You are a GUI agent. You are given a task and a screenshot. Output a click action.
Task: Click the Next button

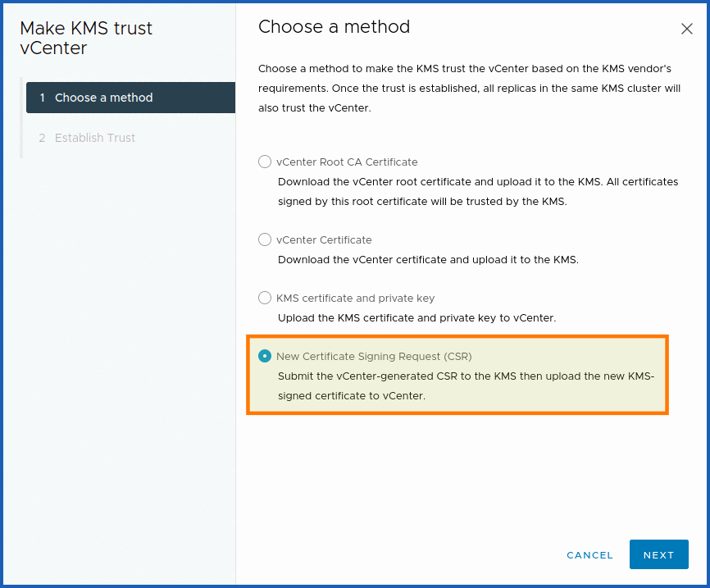(x=658, y=554)
